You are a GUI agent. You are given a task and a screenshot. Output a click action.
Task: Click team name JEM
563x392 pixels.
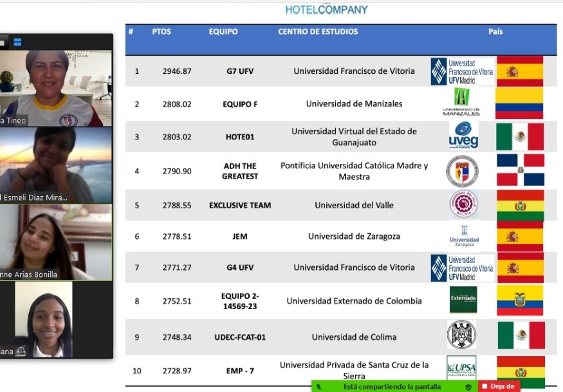click(x=240, y=236)
